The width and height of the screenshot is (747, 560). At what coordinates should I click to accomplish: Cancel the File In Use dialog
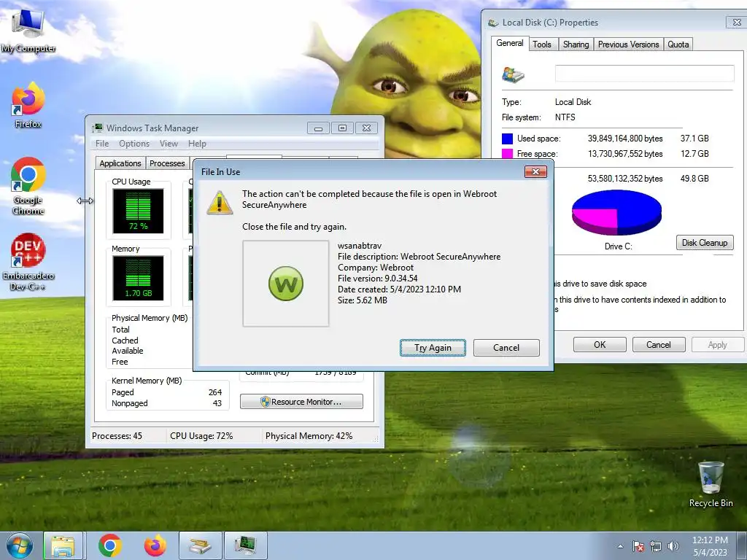pyautogui.click(x=506, y=348)
